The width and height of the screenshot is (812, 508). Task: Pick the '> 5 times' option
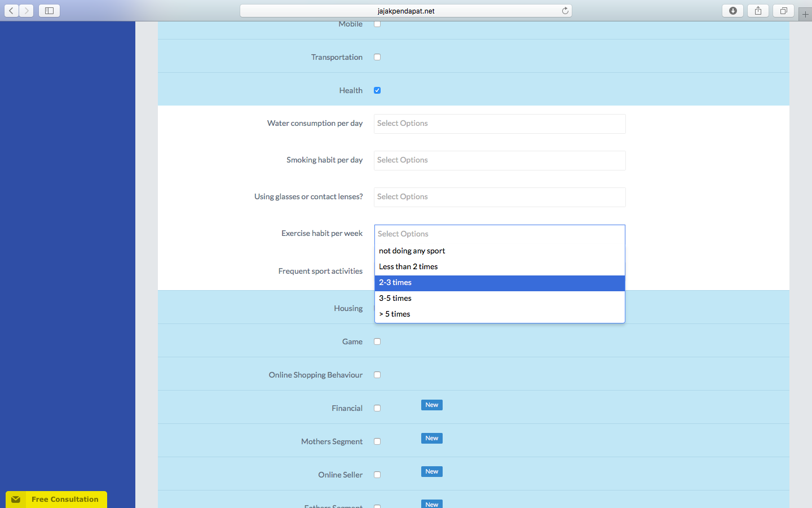click(x=500, y=314)
